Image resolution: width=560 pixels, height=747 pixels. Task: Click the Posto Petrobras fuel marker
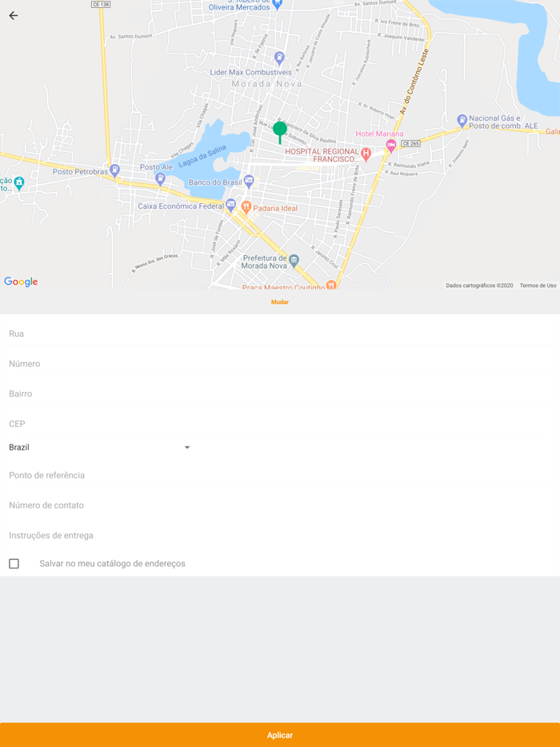[114, 170]
